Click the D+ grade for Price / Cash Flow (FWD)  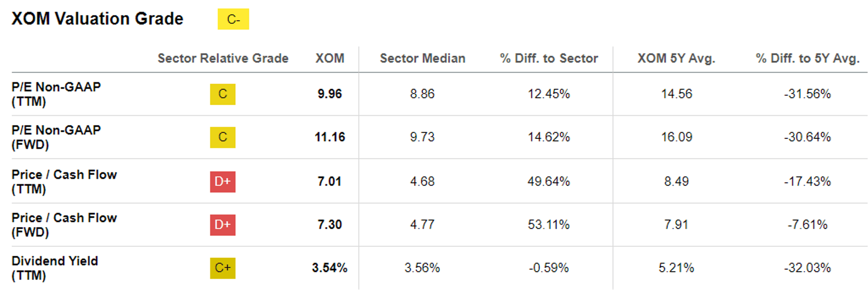tap(223, 225)
